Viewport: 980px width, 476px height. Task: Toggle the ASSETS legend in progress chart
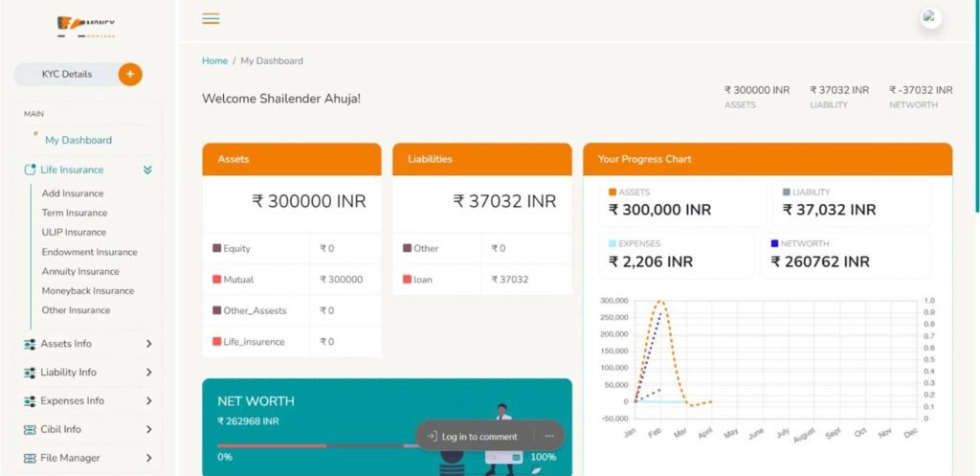(630, 193)
